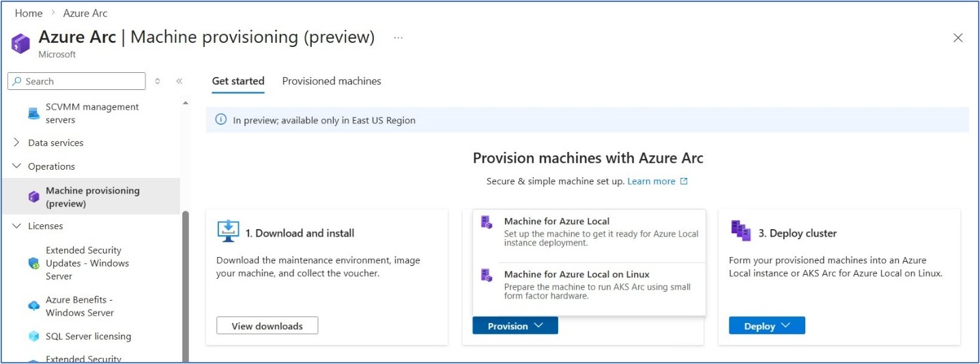
Task: Click the '3. Deploy cluster' heading
Action: click(797, 233)
